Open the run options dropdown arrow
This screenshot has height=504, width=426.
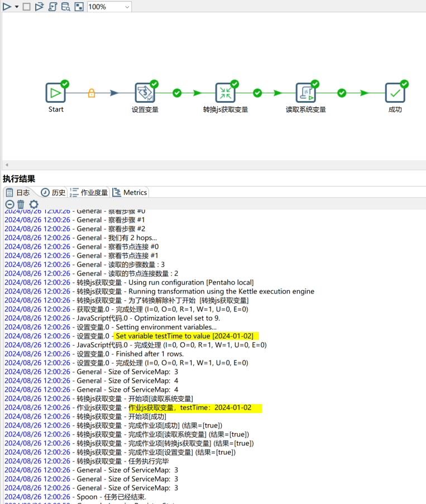[17, 7]
